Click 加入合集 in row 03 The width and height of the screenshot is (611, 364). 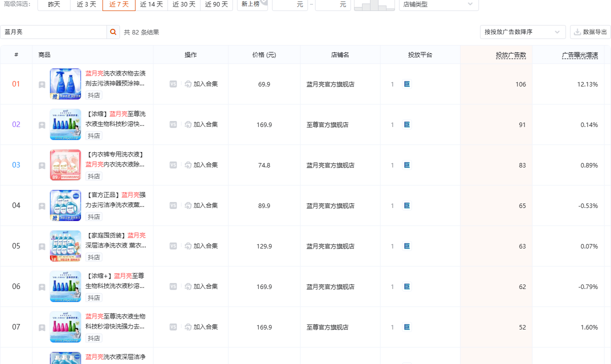point(201,165)
